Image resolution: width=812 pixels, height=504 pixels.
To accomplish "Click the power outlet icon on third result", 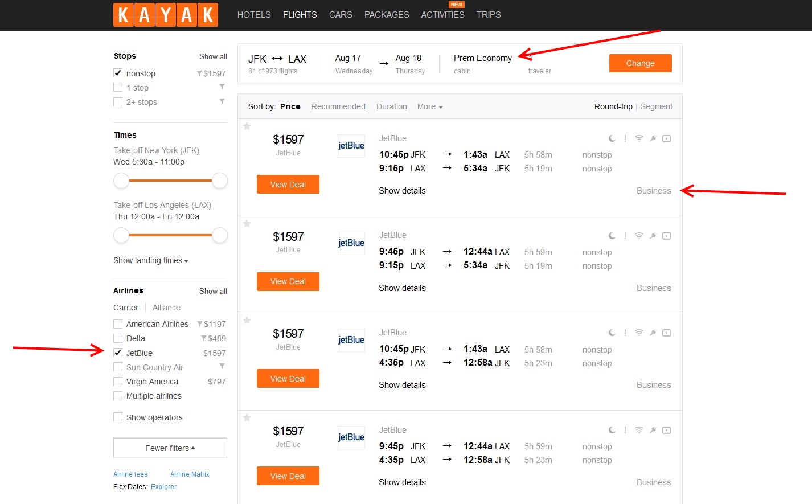I will [x=653, y=333].
